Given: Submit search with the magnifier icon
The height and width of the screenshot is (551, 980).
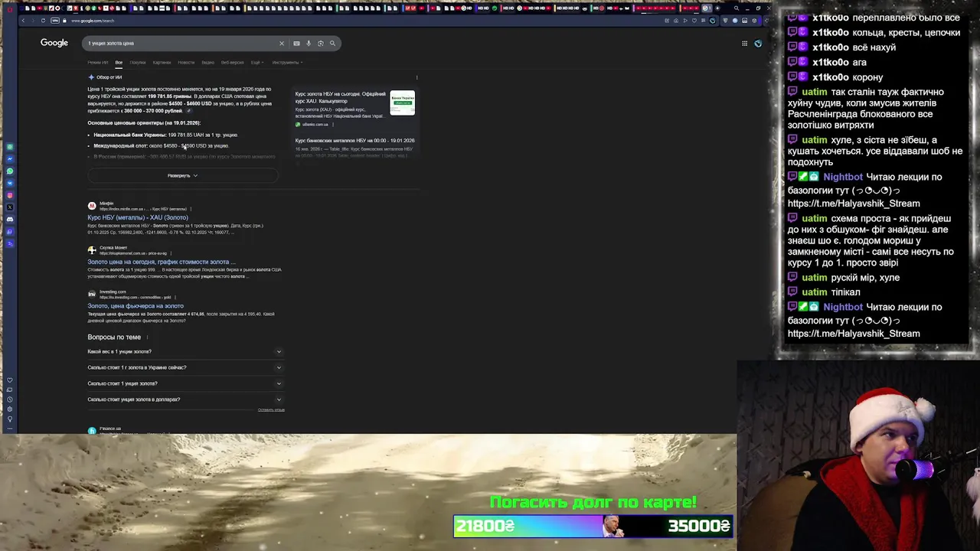Looking at the screenshot, I should tap(332, 44).
